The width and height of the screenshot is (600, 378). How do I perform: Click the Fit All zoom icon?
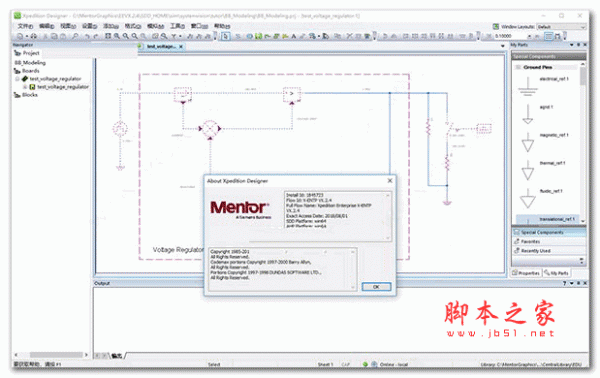108,36
